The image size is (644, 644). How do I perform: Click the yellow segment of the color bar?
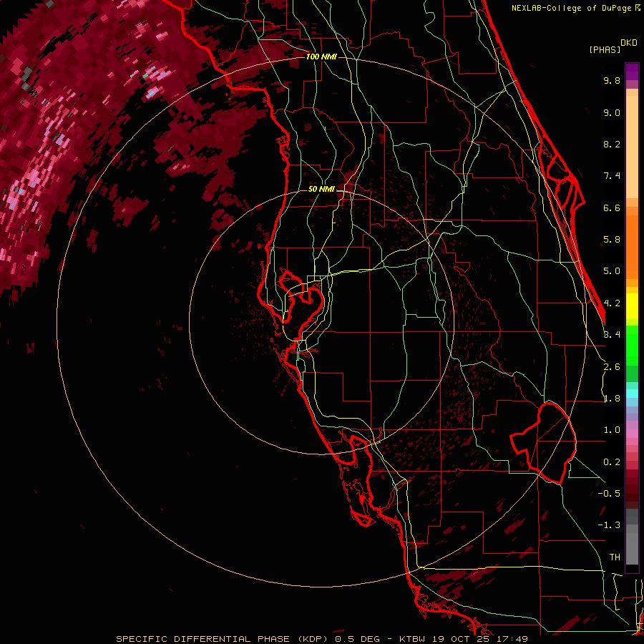(x=632, y=306)
